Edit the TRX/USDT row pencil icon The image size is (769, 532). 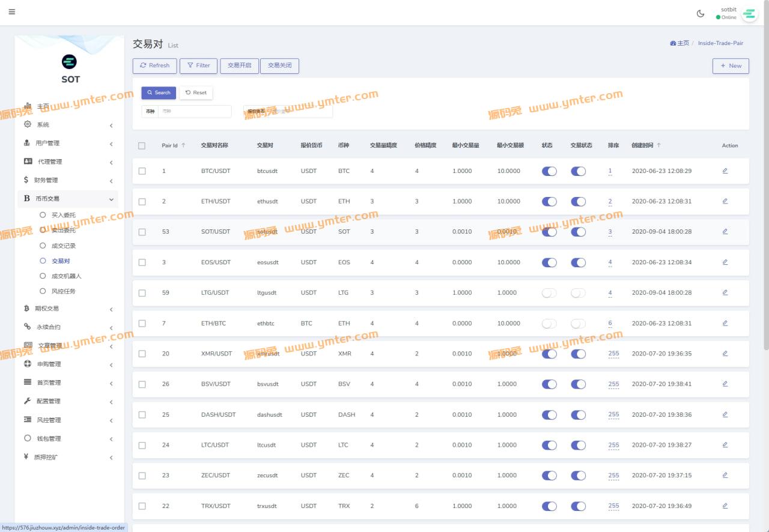tap(725, 506)
